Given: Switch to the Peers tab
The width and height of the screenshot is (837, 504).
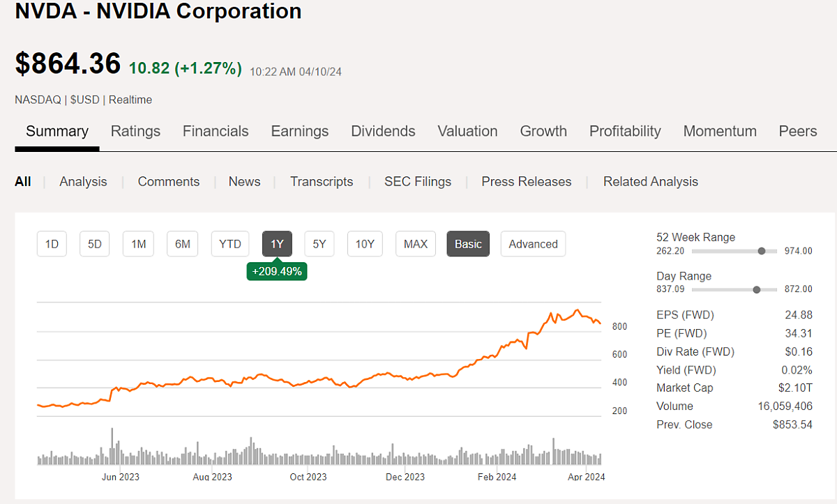Looking at the screenshot, I should [x=798, y=131].
